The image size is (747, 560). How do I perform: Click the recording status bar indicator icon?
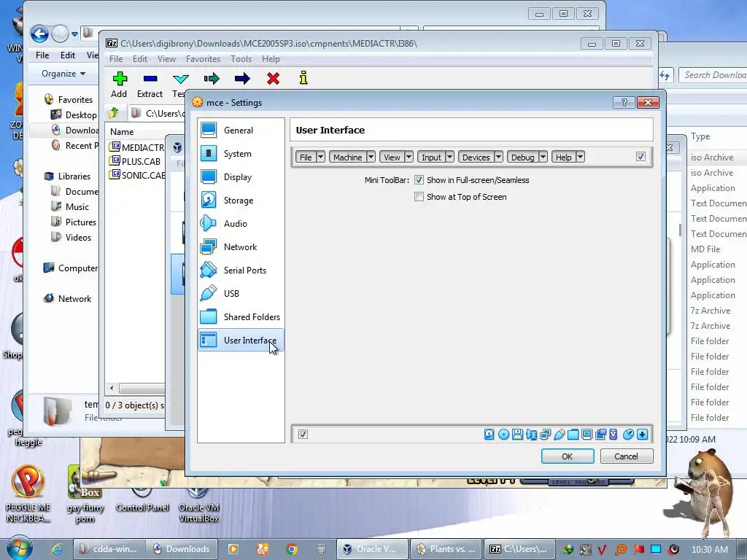[x=601, y=435]
